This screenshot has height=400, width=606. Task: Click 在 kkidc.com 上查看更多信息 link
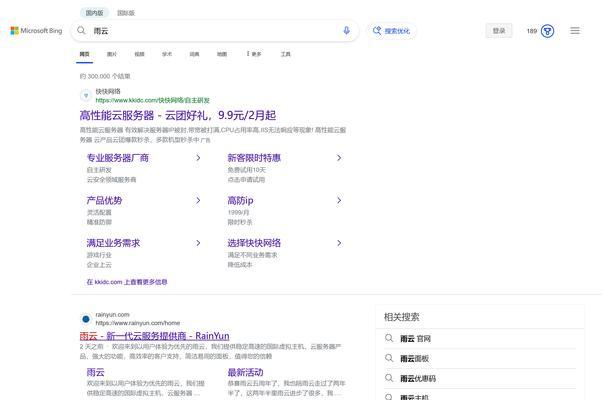pos(127,282)
